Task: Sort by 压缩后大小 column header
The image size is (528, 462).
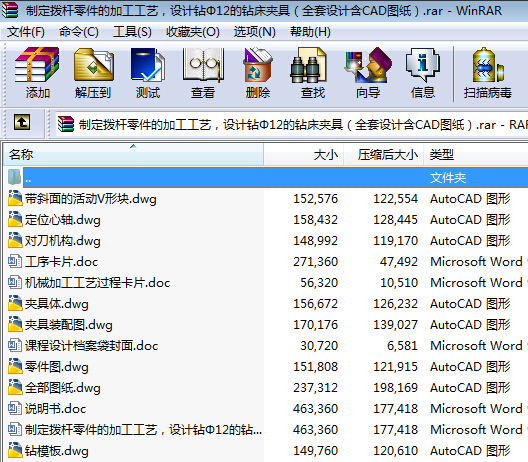Action: coord(383,155)
